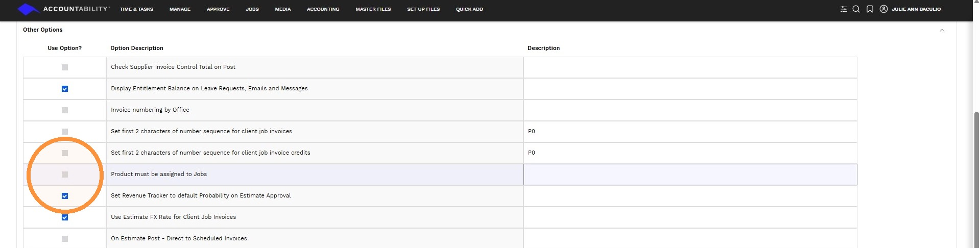Open the Quick Add menu
Viewport: 980px width, 248px height.
pyautogui.click(x=469, y=9)
